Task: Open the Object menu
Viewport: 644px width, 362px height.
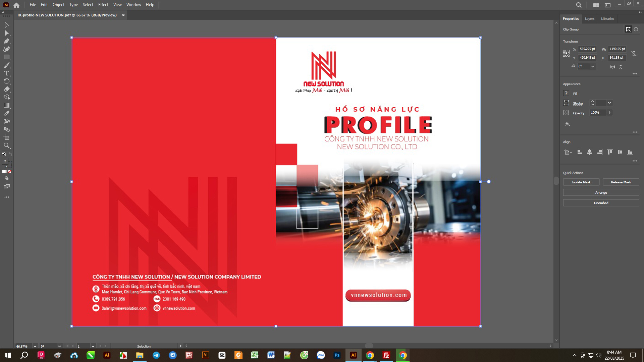Action: tap(58, 5)
